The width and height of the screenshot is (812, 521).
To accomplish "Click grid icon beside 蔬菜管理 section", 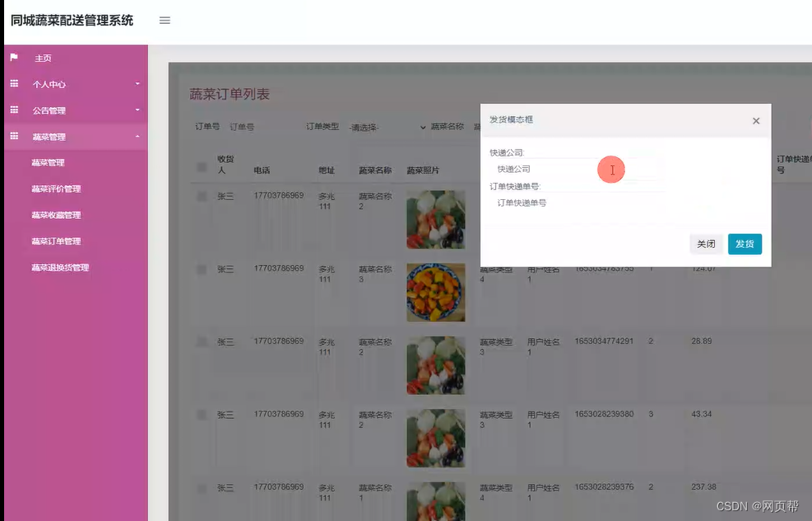I will point(14,136).
